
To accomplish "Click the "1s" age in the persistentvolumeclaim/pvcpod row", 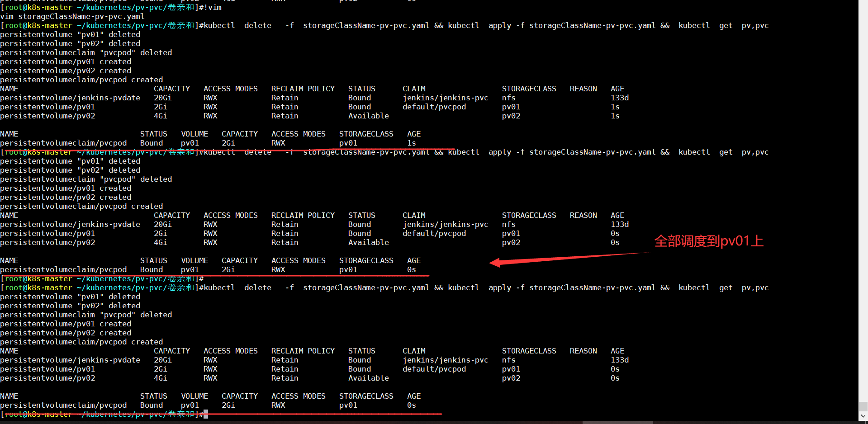I will [412, 143].
